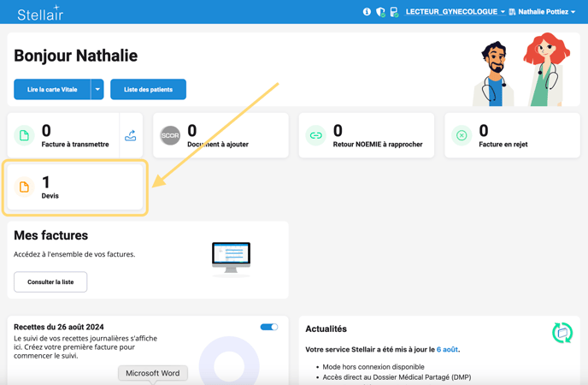Screen dimensions: 588x385
Task: Click the information icon in header
Action: click(x=367, y=12)
